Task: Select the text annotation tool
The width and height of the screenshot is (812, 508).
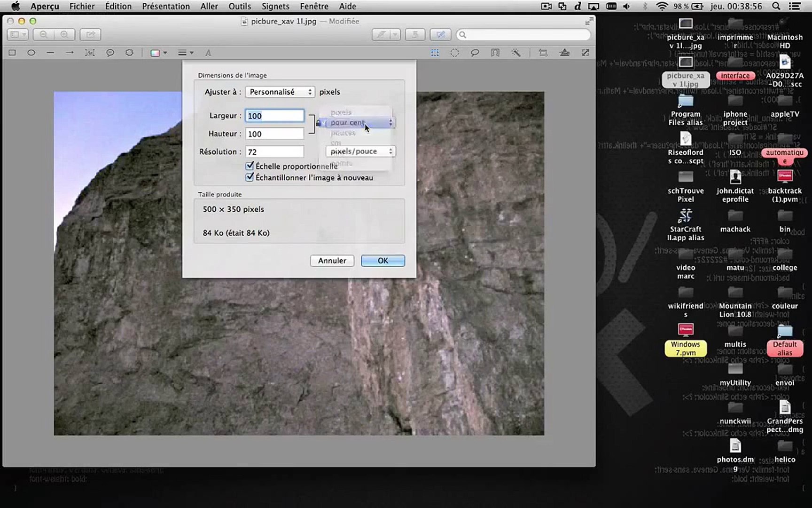Action: [208, 53]
